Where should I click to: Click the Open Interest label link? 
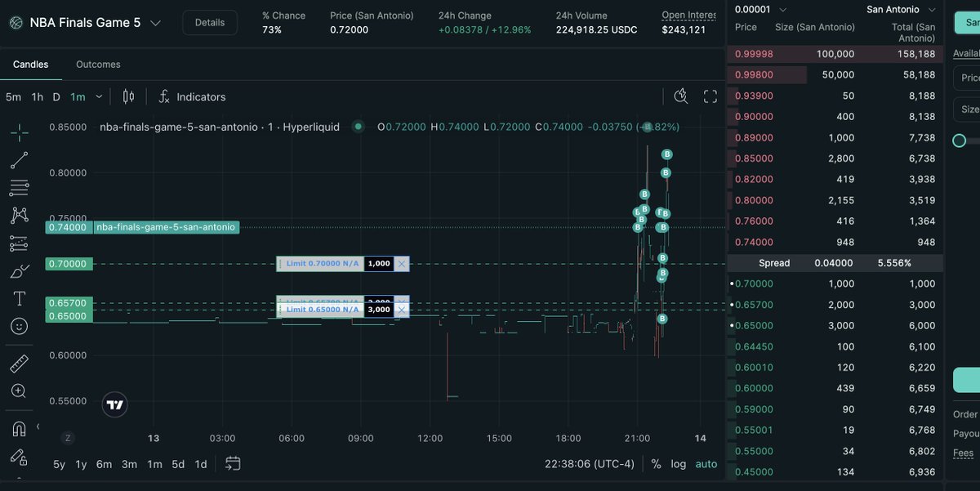689,16
